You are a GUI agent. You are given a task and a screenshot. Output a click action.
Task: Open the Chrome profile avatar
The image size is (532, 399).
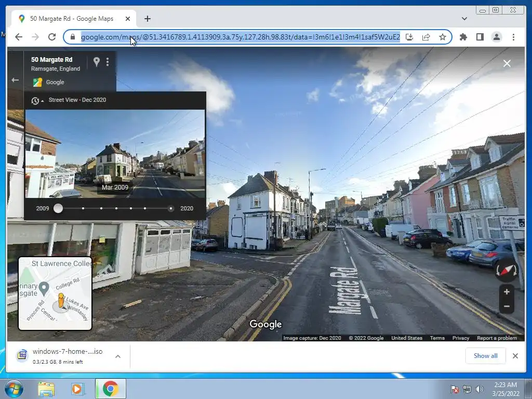coord(496,37)
